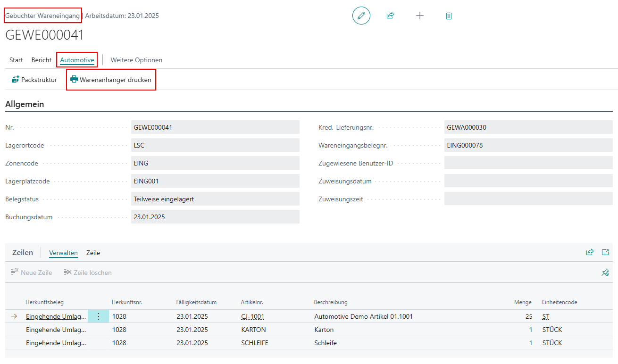Viewport: 618px width, 364px height.
Task: Click the trash can delete icon
Action: tap(449, 16)
